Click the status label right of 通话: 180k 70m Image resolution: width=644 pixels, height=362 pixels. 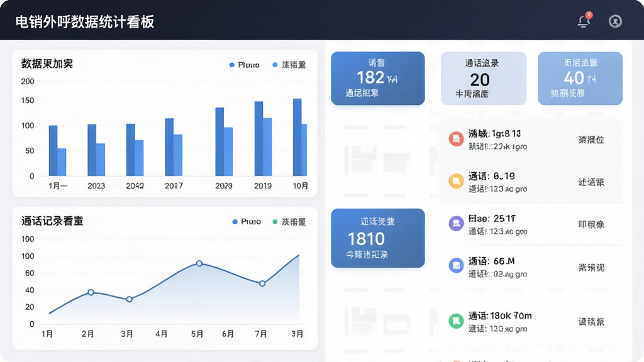tap(591, 322)
